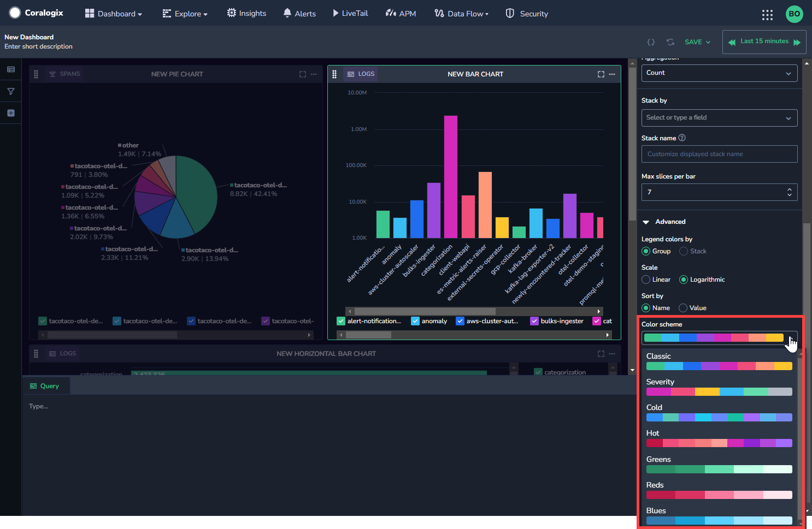Increase Max slices per bar stepper
The width and height of the screenshot is (812, 529).
[x=790, y=189]
